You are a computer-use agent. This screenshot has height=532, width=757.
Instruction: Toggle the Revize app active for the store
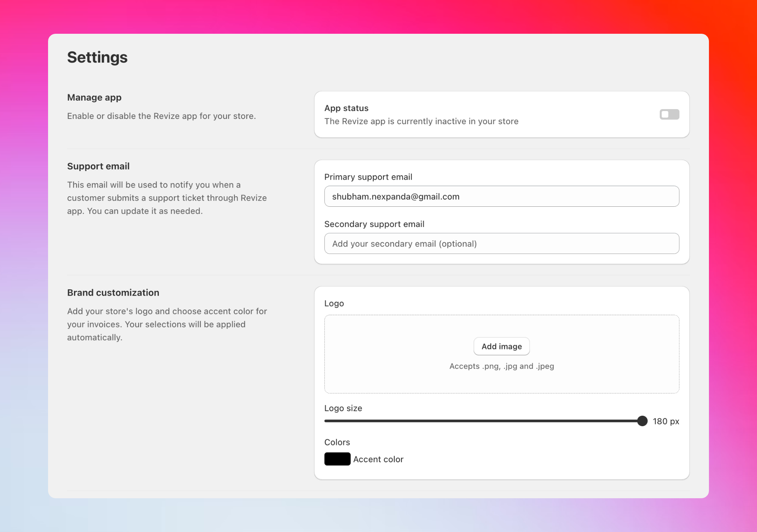pos(670,114)
